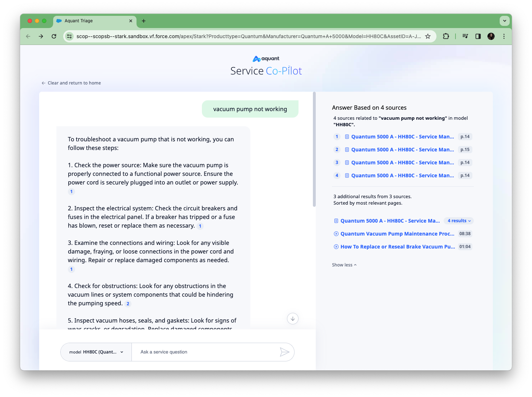The height and width of the screenshot is (397, 532).
Task: Open the tab search chevron dropdown
Action: click(x=504, y=21)
